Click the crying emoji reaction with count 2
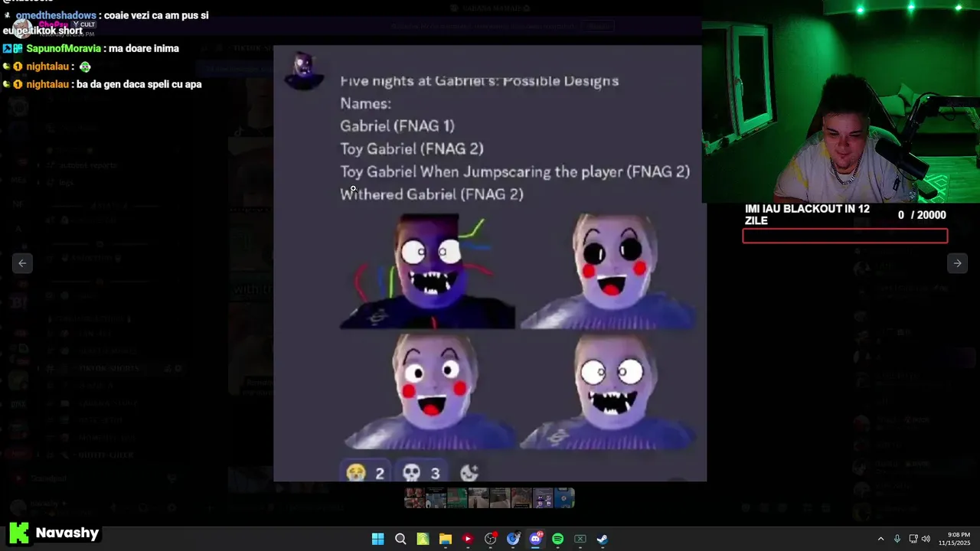Image resolution: width=980 pixels, height=551 pixels. pos(365,473)
